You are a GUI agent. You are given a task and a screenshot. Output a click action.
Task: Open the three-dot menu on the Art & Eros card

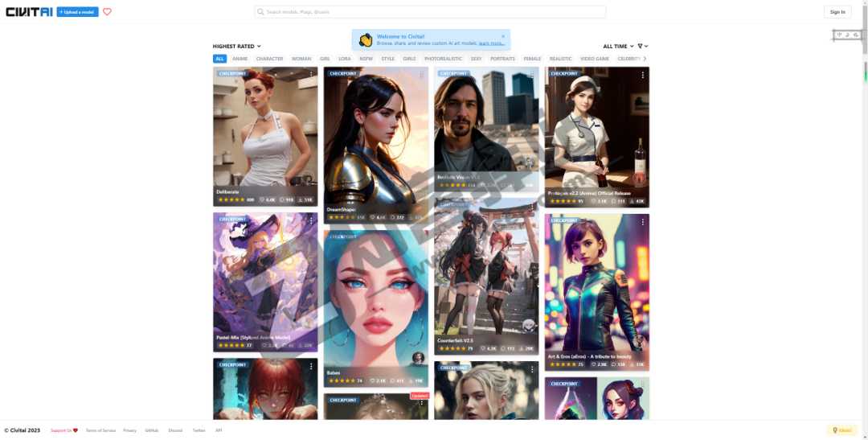(x=643, y=221)
